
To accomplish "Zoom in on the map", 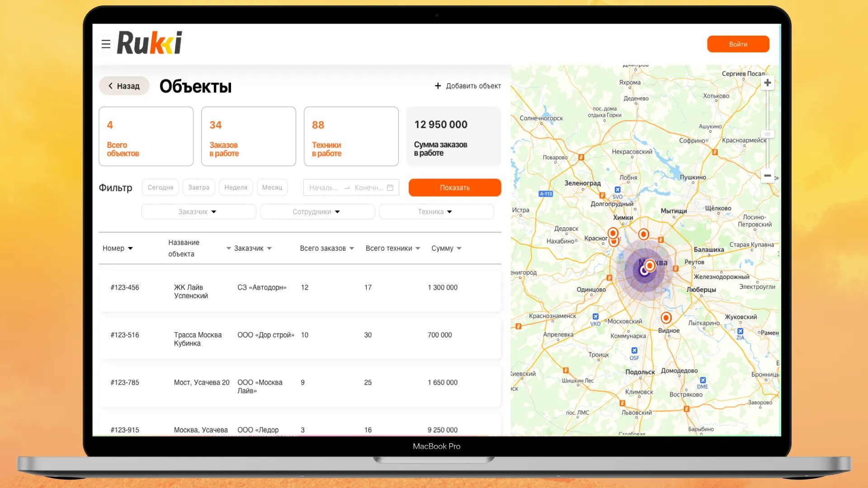I will [x=767, y=83].
